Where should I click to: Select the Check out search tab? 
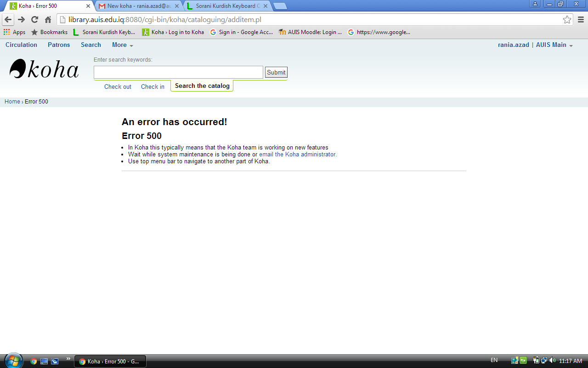[118, 86]
